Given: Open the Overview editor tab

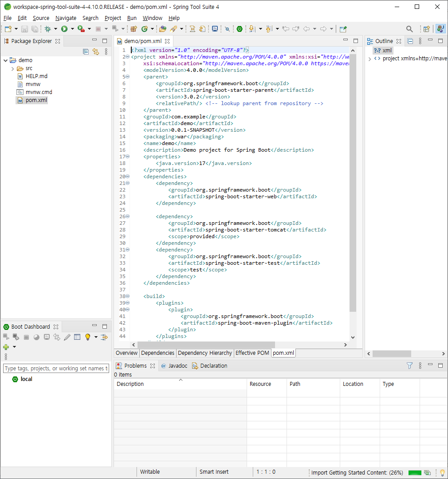Looking at the screenshot, I should click(126, 353).
